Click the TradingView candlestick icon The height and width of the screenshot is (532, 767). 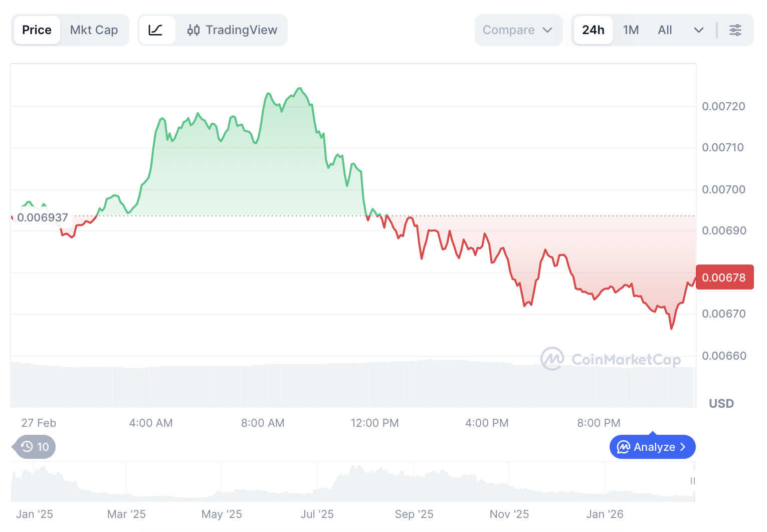click(194, 30)
